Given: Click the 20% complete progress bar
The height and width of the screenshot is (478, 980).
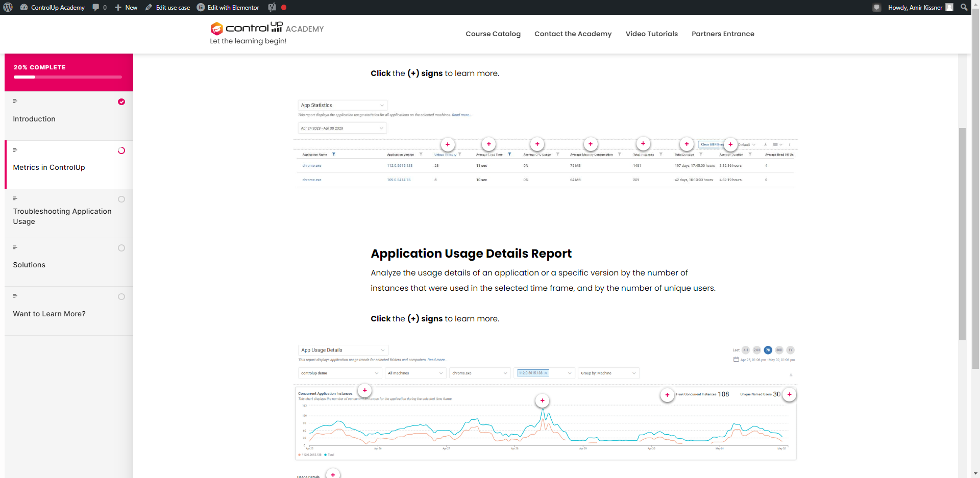Looking at the screenshot, I should click(68, 77).
